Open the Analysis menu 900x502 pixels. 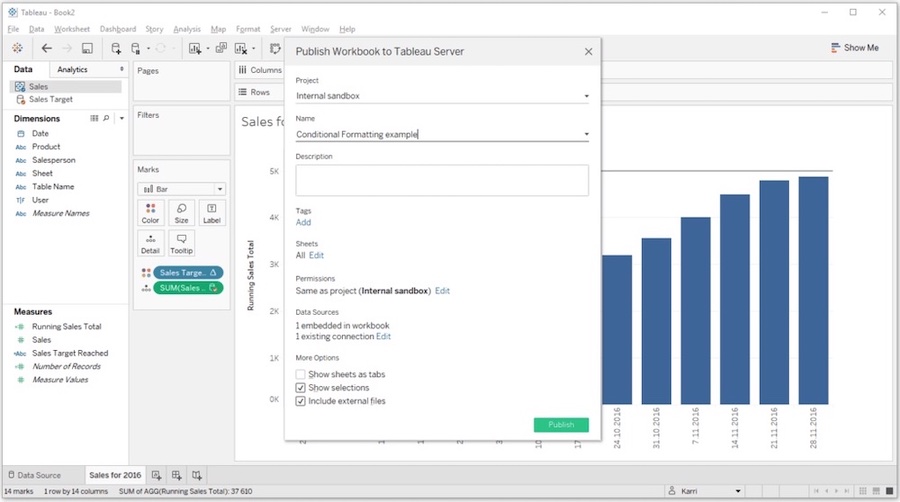point(187,29)
